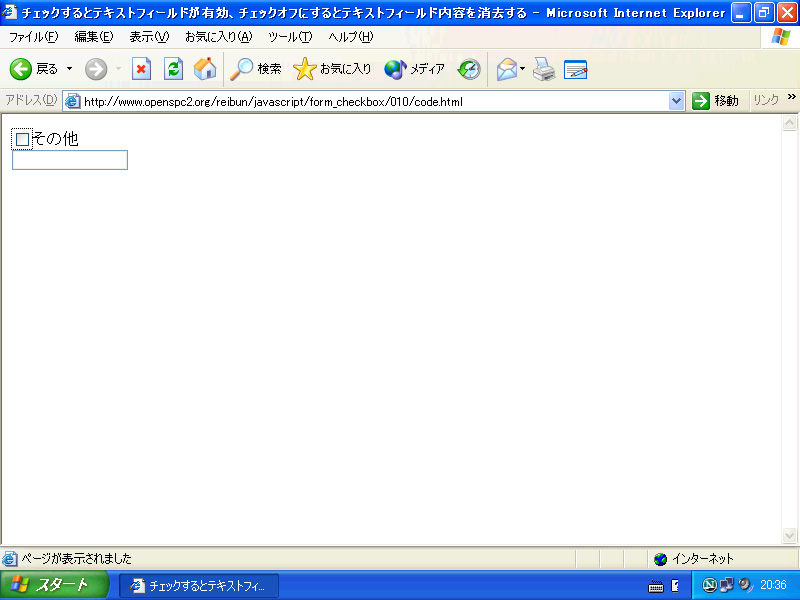Click the ページが表示されました status text
This screenshot has width=800, height=600.
(76, 559)
